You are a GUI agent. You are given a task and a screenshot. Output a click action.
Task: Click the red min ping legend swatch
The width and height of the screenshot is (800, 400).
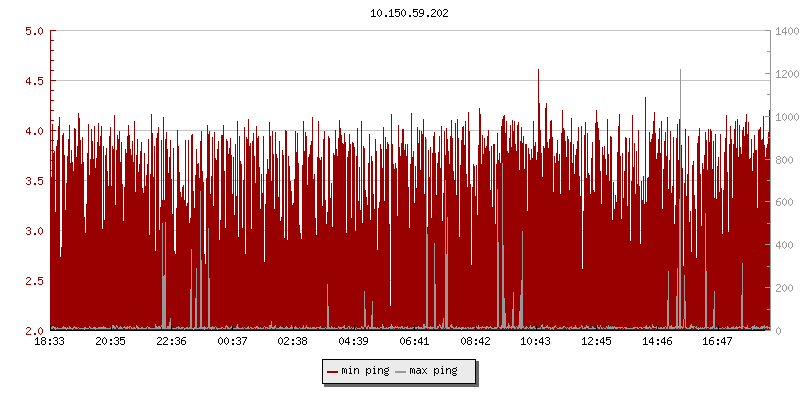[x=333, y=371]
